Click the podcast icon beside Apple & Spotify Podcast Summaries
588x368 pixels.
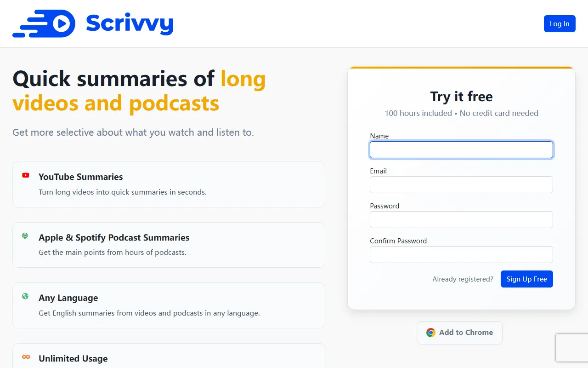tap(25, 236)
